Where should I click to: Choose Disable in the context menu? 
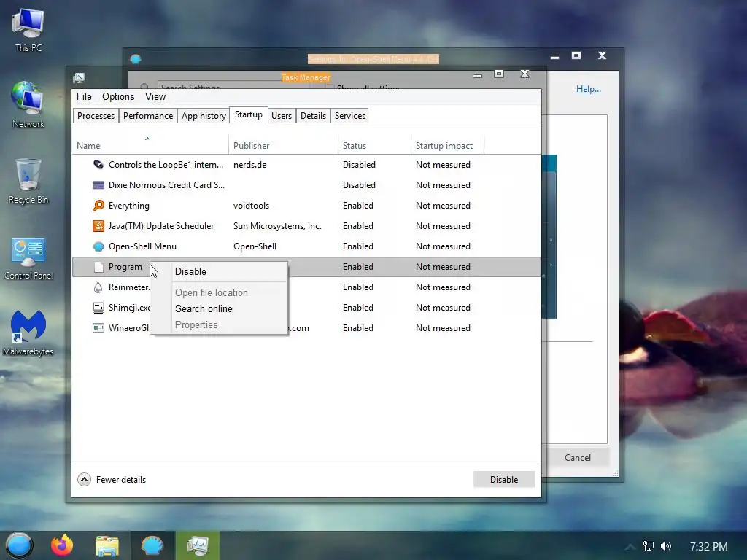coord(219,271)
